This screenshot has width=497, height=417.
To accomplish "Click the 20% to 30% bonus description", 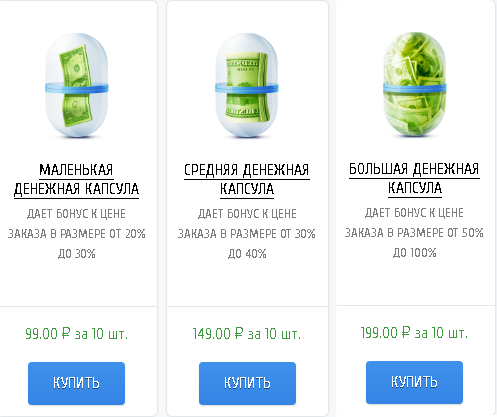I will (76, 234).
